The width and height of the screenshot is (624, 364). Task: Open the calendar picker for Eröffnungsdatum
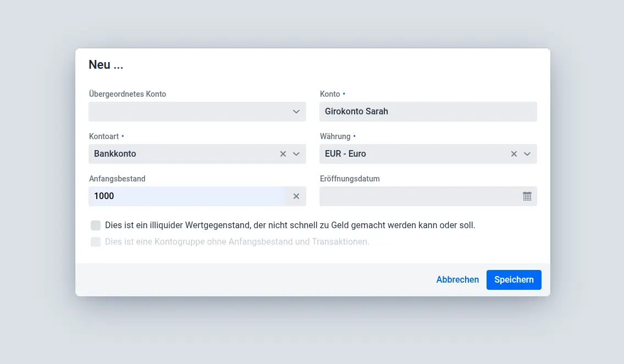[527, 196]
